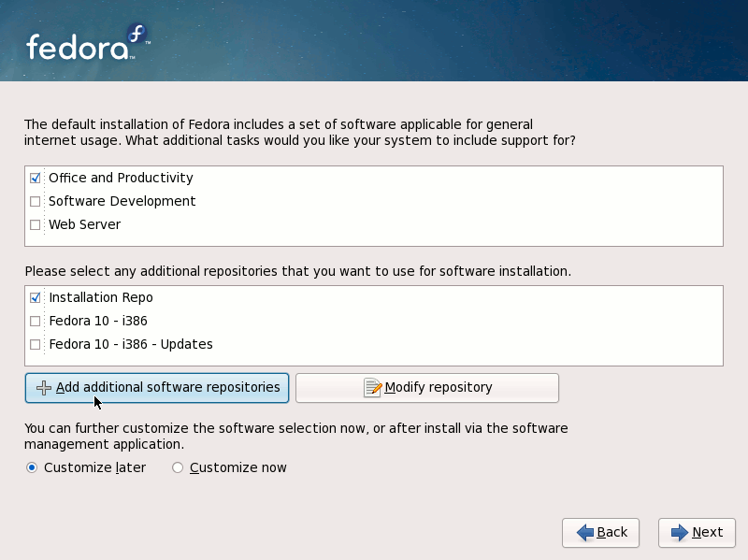Highlight the Fedora 10 - i386 - Updates row
This screenshot has width=748, height=560.
374,344
